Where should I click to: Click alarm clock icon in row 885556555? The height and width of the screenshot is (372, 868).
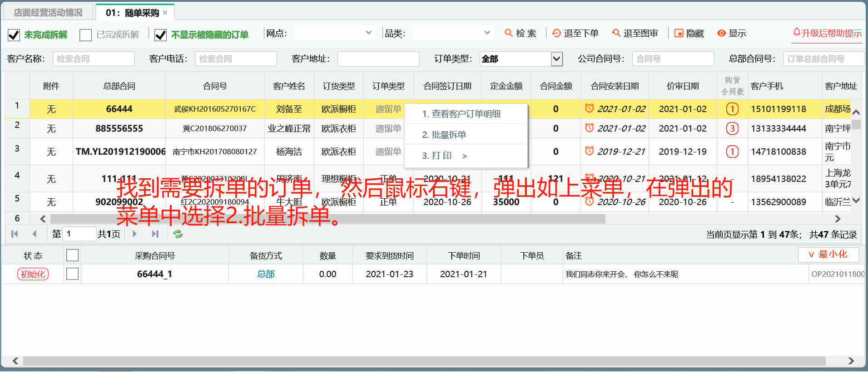pos(589,128)
